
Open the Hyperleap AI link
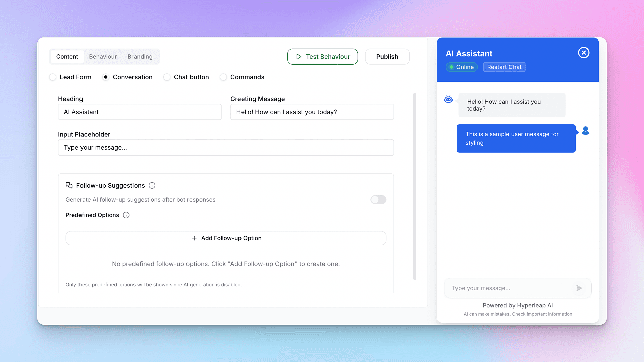(535, 305)
